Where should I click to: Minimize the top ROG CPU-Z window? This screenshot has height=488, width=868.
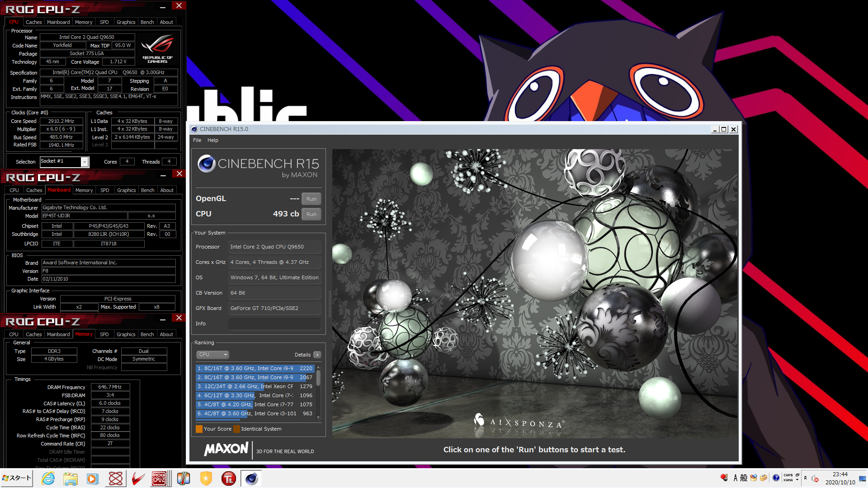[163, 6]
